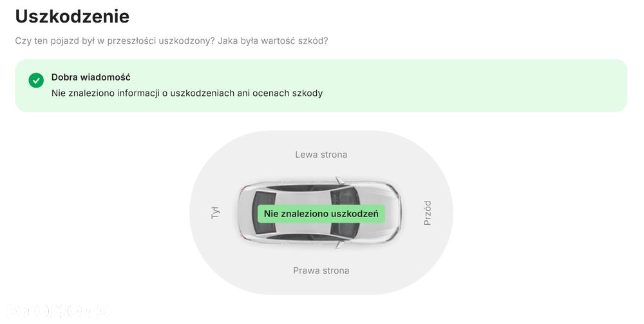Click the "Uszkodzenie" section heading
Image resolution: width=644 pixels, height=324 pixels.
point(72,16)
